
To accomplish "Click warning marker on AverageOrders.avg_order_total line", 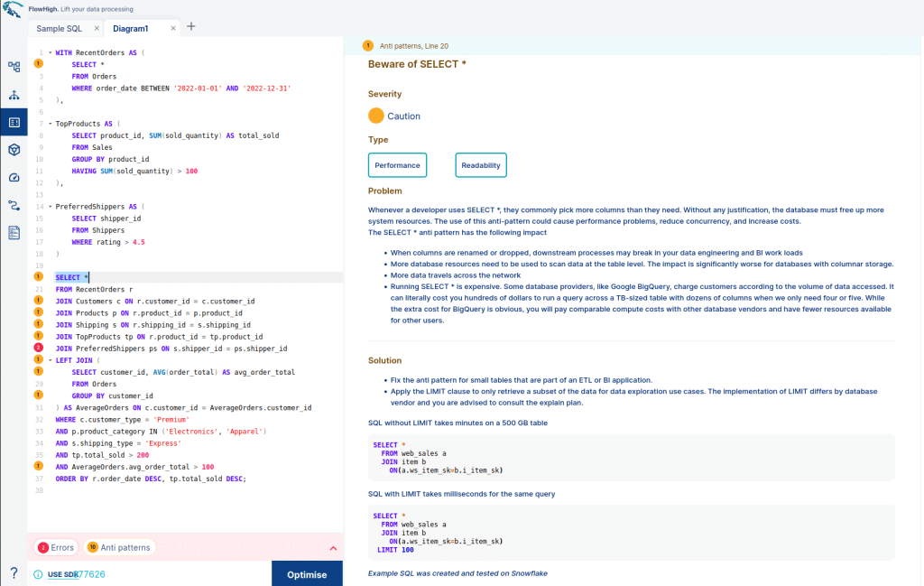I will click(38, 466).
